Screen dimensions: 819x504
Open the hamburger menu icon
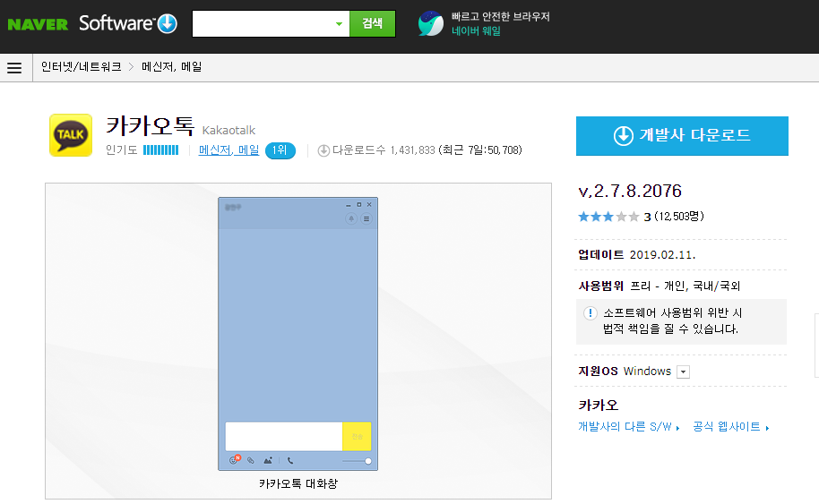[x=14, y=68]
